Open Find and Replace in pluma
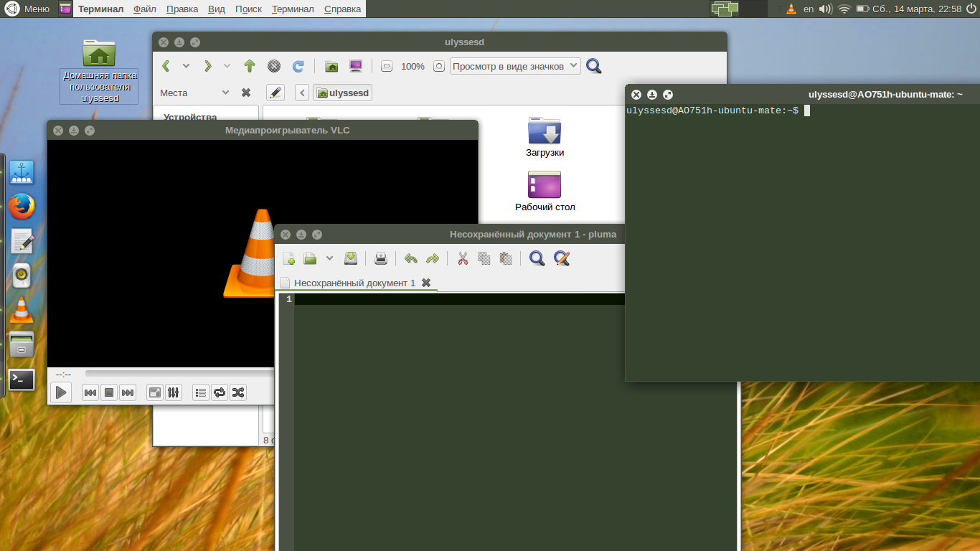This screenshot has height=551, width=980. click(x=562, y=258)
